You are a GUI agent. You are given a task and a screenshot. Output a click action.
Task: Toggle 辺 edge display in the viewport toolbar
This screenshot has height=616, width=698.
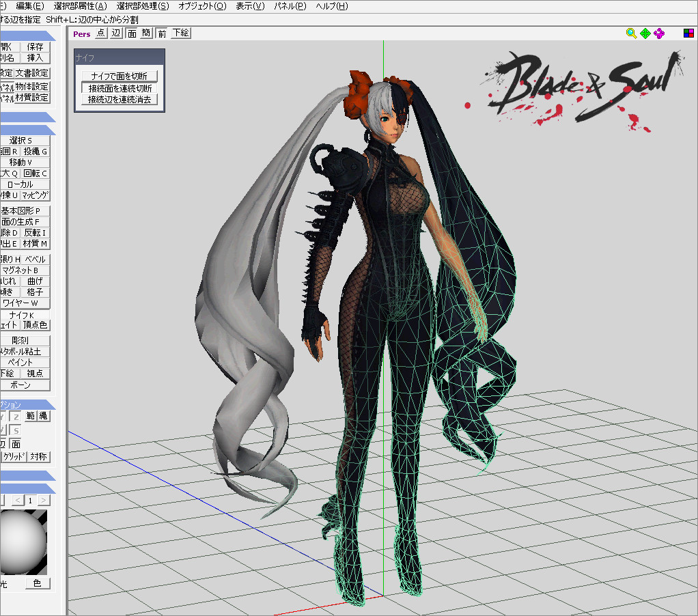point(115,33)
